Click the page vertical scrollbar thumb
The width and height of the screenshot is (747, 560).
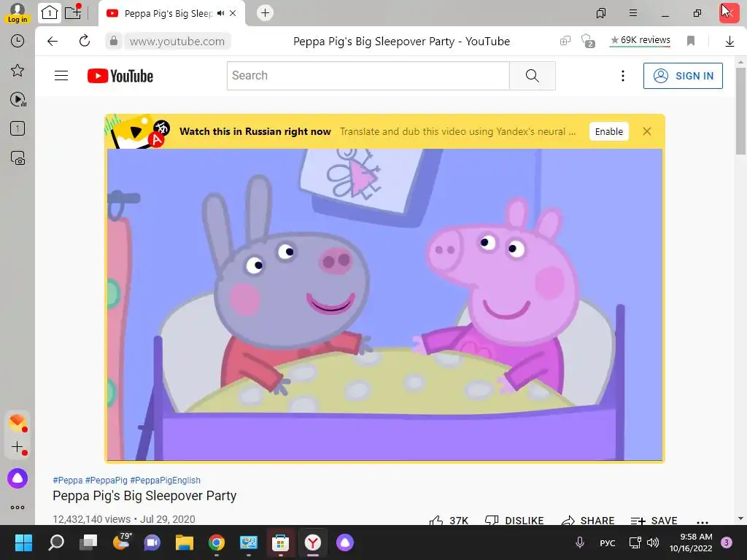[x=740, y=111]
